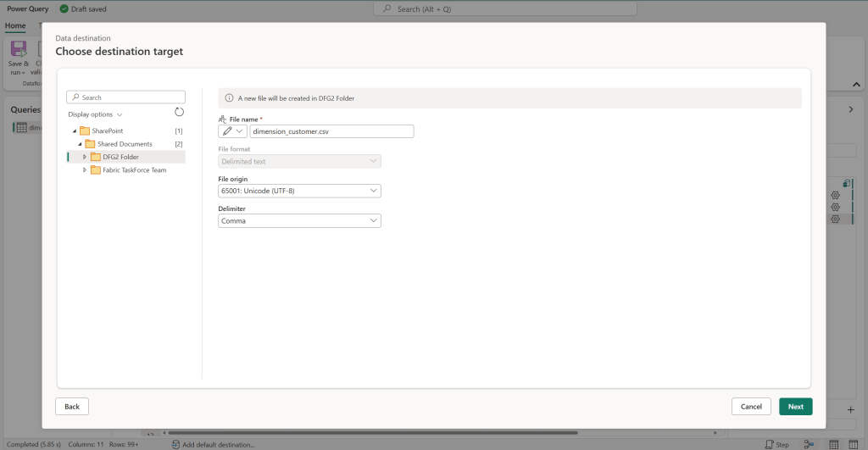868x450 pixels.
Task: Click the plus icon at bottom right
Action: tap(851, 409)
